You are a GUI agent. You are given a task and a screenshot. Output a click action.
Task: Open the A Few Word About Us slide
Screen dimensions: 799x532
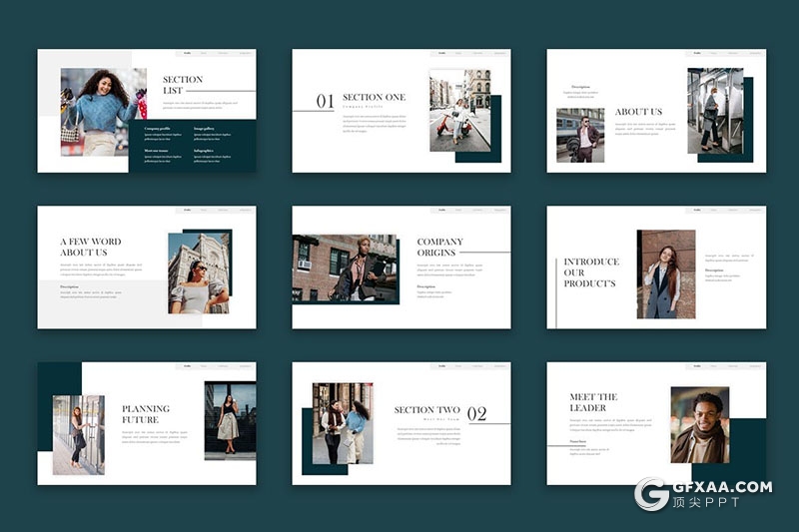click(147, 267)
